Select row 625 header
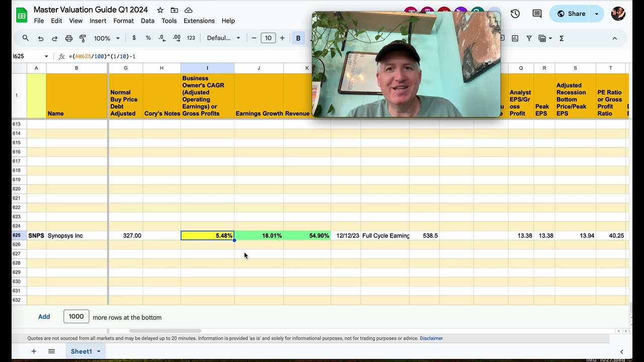Image resolution: width=644 pixels, height=362 pixels. point(19,235)
